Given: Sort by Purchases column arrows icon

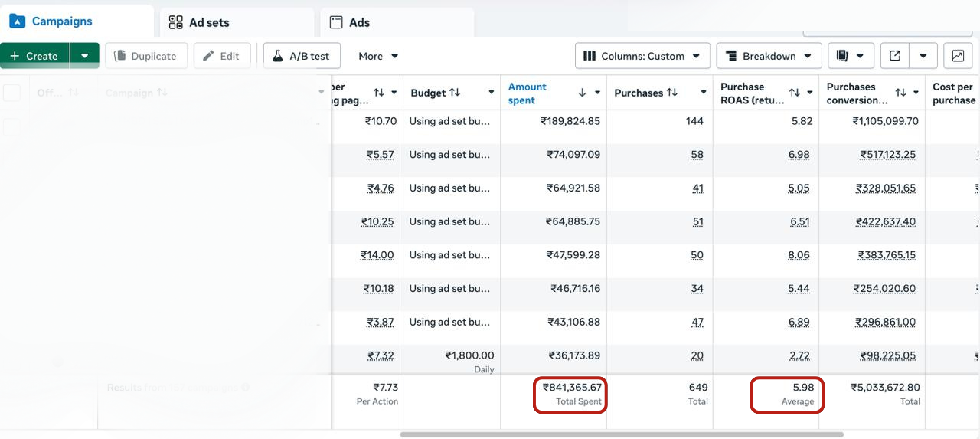Looking at the screenshot, I should pyautogui.click(x=672, y=93).
